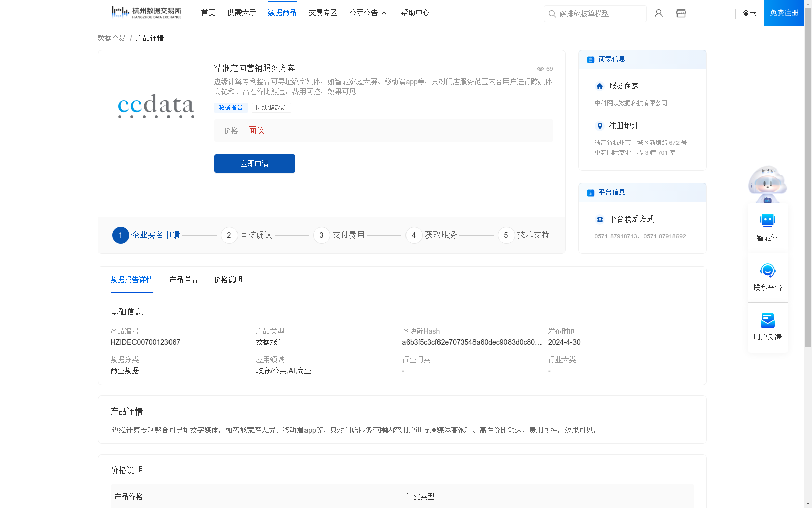Click step 1 circle 企业实名申请
Image resolution: width=812 pixels, height=508 pixels.
(120, 235)
